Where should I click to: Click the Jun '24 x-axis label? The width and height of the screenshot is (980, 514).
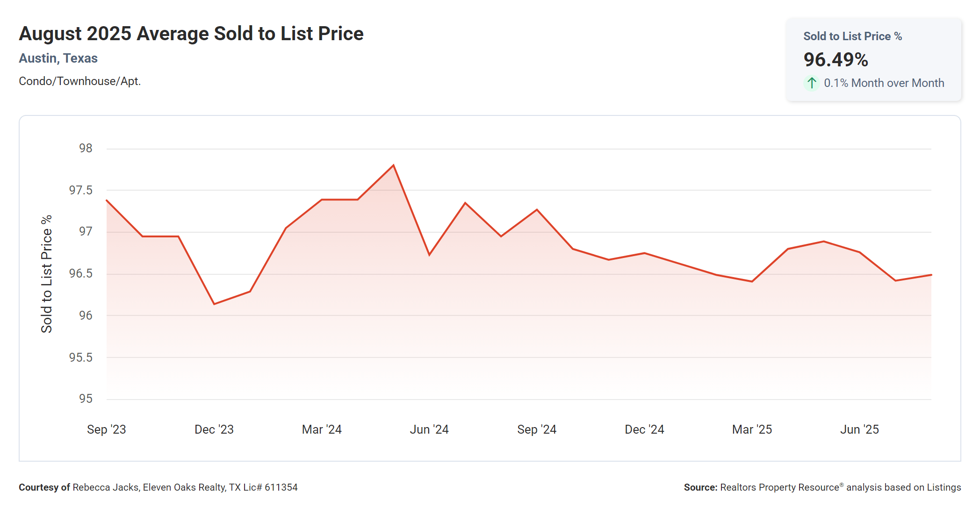coord(429,429)
